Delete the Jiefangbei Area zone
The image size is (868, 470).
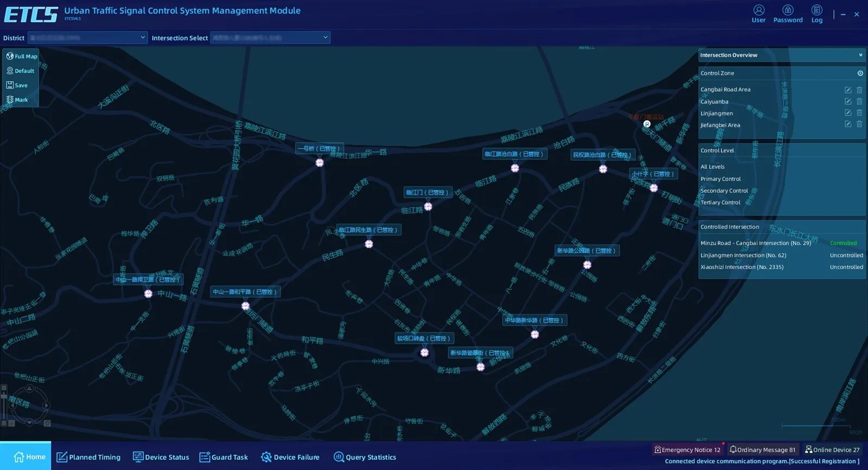[x=859, y=124]
